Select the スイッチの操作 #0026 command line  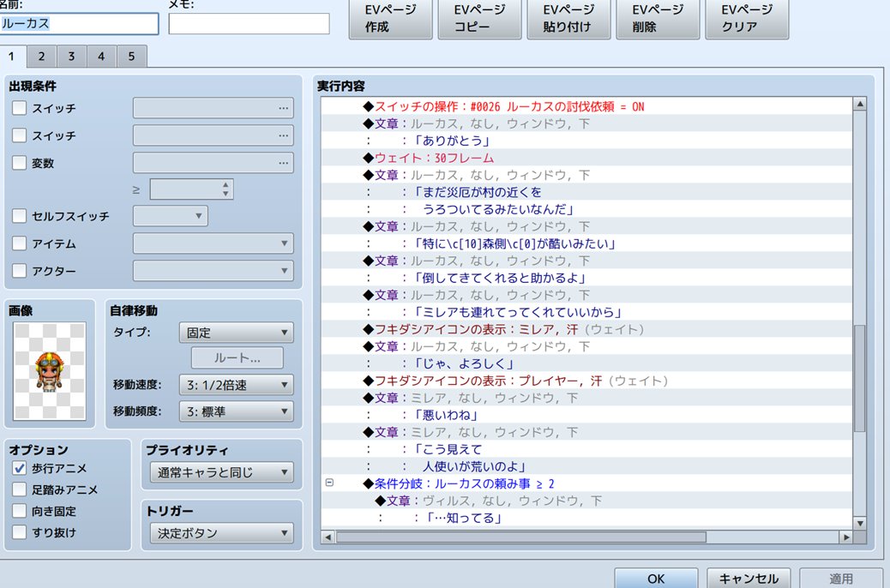[586, 106]
